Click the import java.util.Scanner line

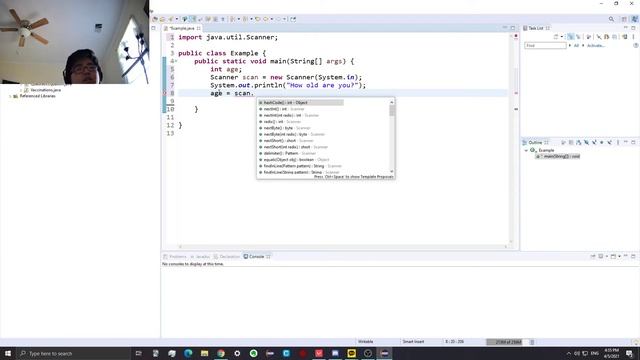[228, 37]
